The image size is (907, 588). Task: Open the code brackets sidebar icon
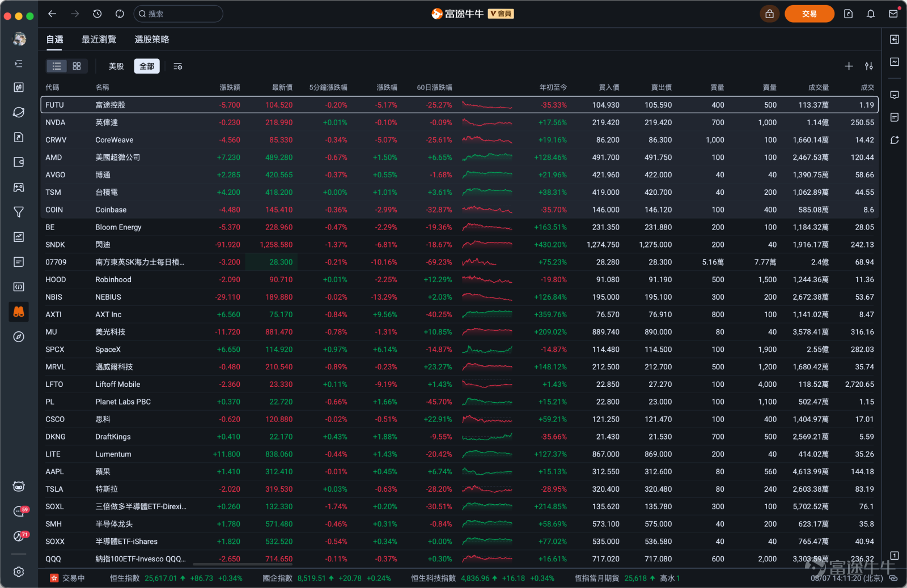click(x=19, y=287)
